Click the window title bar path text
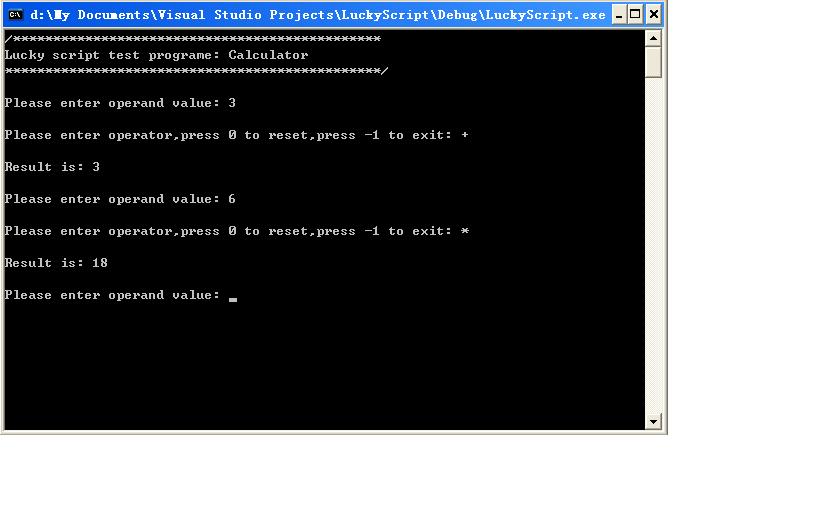840x525 pixels. (x=318, y=15)
